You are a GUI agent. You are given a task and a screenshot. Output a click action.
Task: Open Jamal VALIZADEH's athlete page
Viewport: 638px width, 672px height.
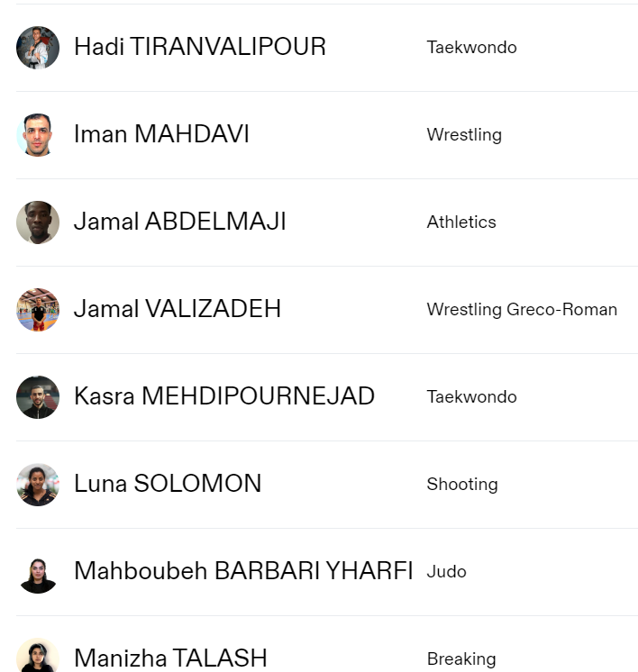point(178,309)
